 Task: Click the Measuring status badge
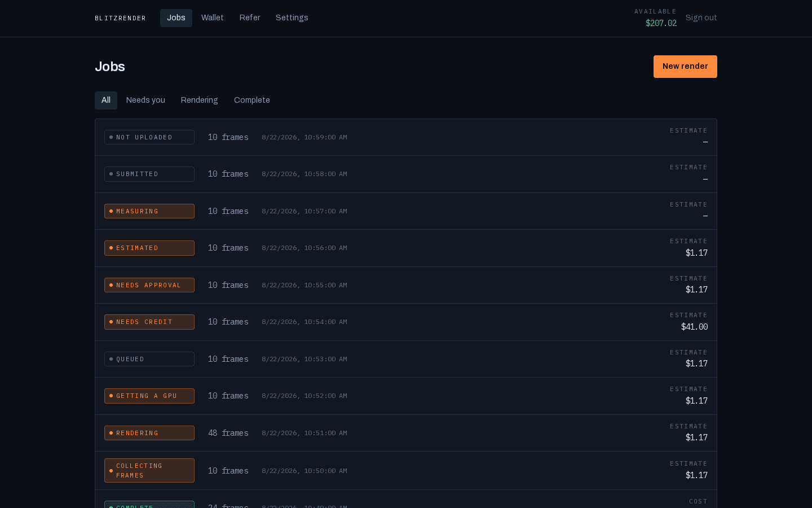pyautogui.click(x=149, y=211)
